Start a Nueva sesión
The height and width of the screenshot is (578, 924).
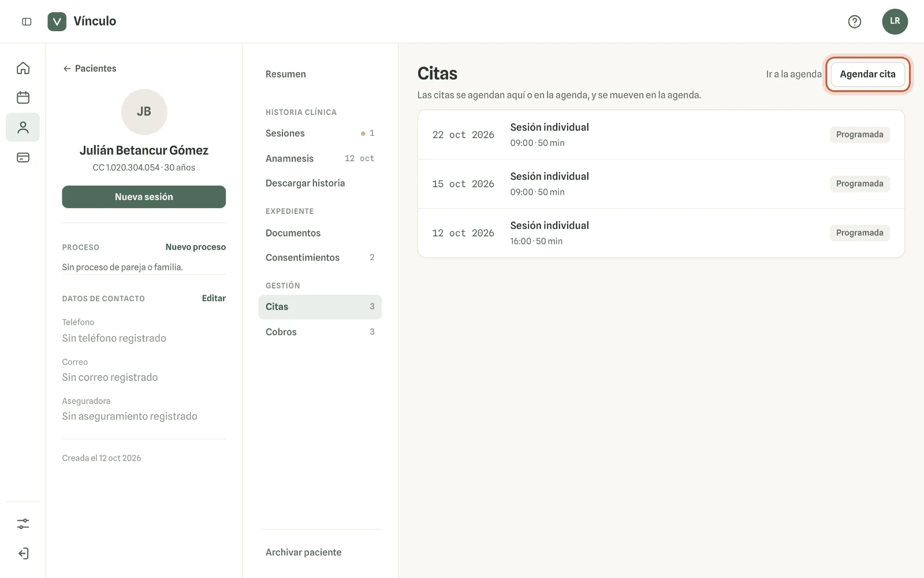coord(144,197)
